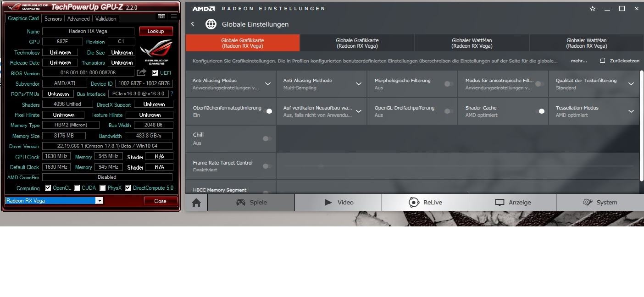Click the AMD CrossFire Disabled field
Image resolution: width=644 pixels, height=297 pixels.
point(107,177)
